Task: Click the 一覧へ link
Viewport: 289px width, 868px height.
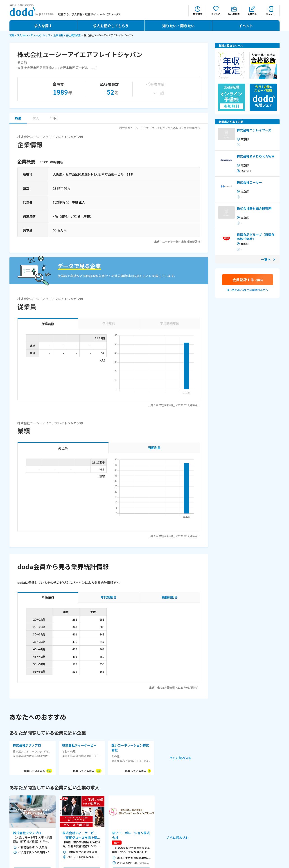Action: (x=265, y=259)
